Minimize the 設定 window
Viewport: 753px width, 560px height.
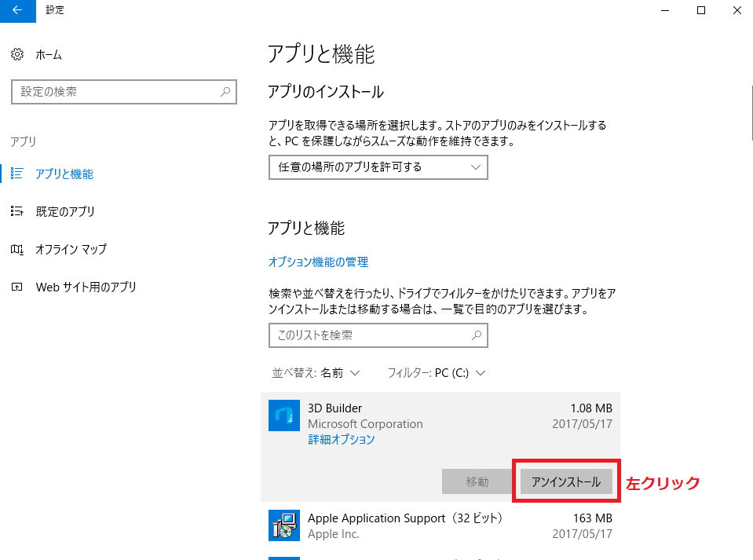coord(665,10)
